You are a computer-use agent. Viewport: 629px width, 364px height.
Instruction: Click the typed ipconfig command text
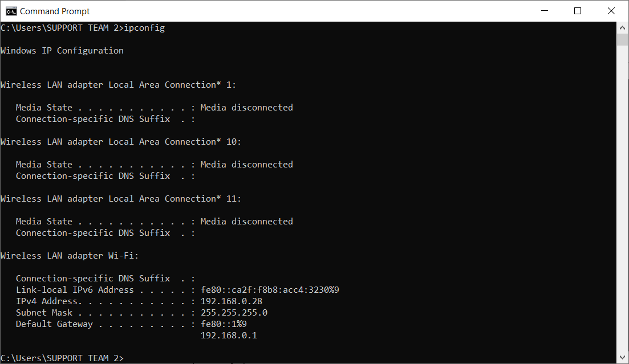144,28
